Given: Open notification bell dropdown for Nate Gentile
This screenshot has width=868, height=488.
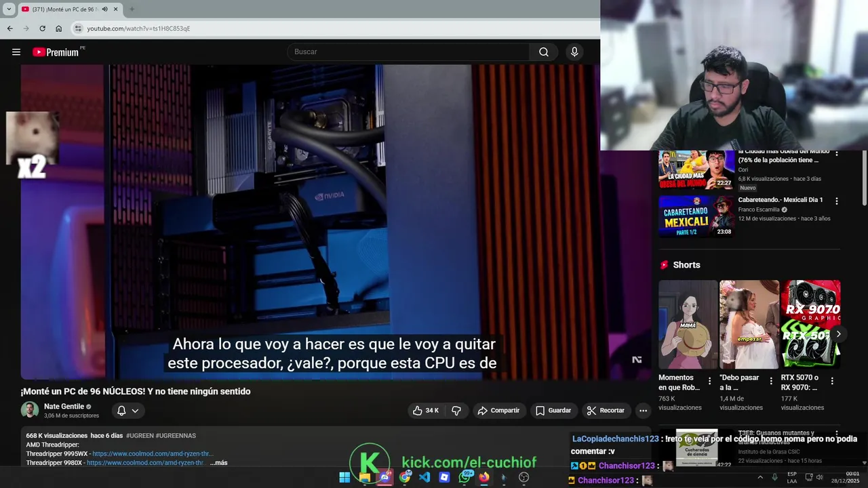Looking at the screenshot, I should [x=127, y=410].
